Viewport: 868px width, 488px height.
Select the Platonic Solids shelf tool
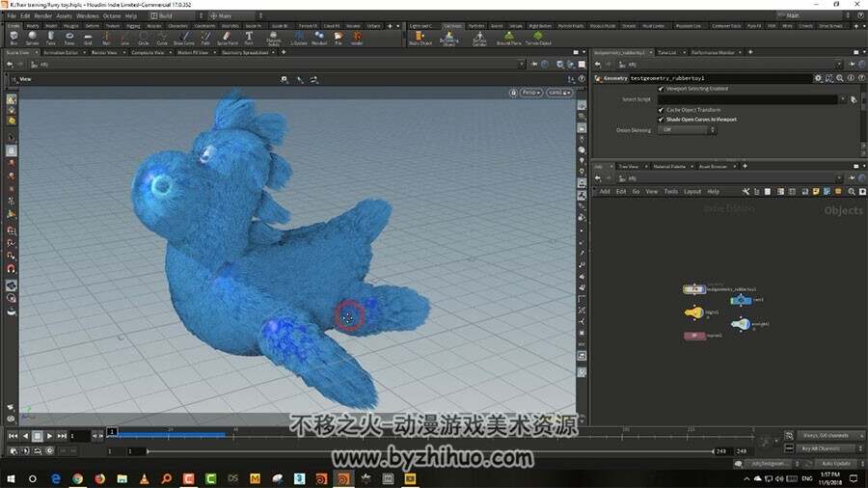(274, 39)
